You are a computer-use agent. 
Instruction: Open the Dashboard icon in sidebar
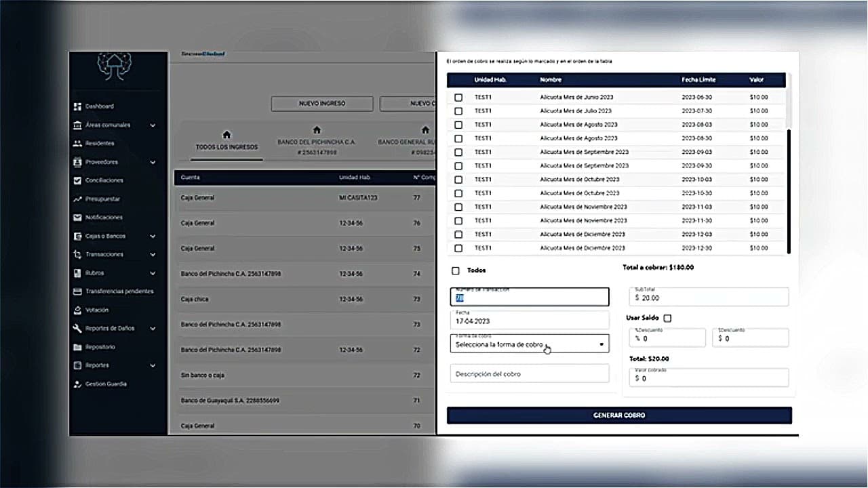(77, 106)
